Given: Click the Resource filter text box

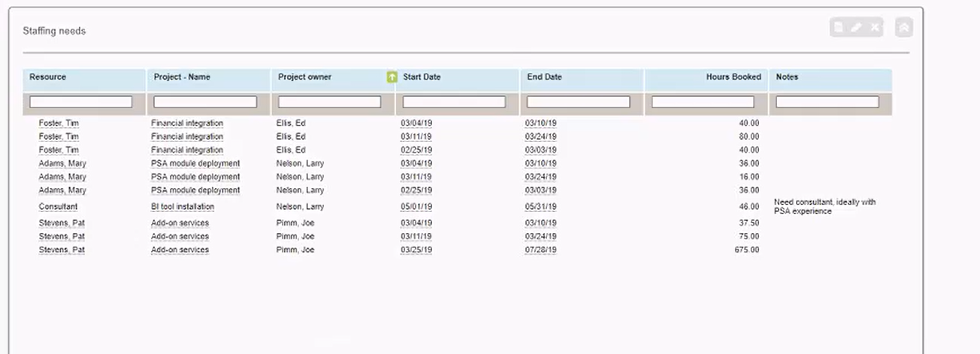Looking at the screenshot, I should (x=81, y=101).
